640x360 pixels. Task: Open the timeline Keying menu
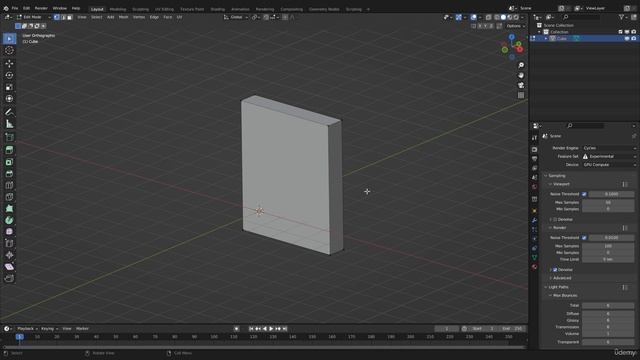click(x=49, y=329)
